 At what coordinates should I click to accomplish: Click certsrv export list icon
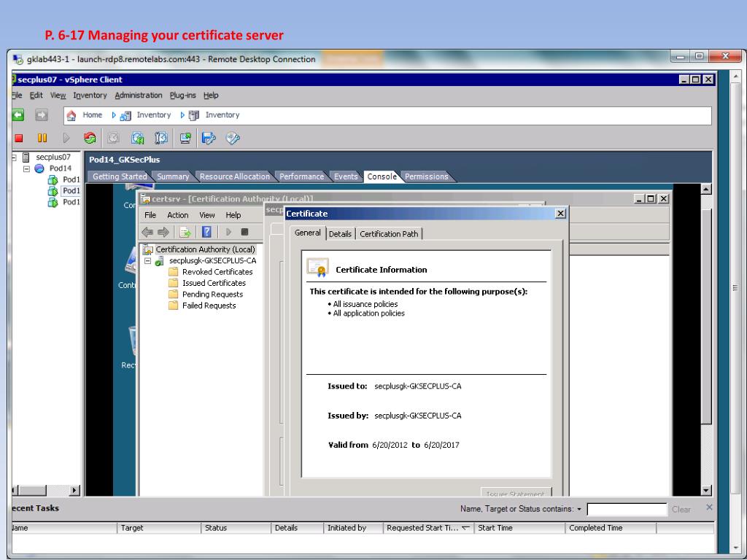[185, 232]
